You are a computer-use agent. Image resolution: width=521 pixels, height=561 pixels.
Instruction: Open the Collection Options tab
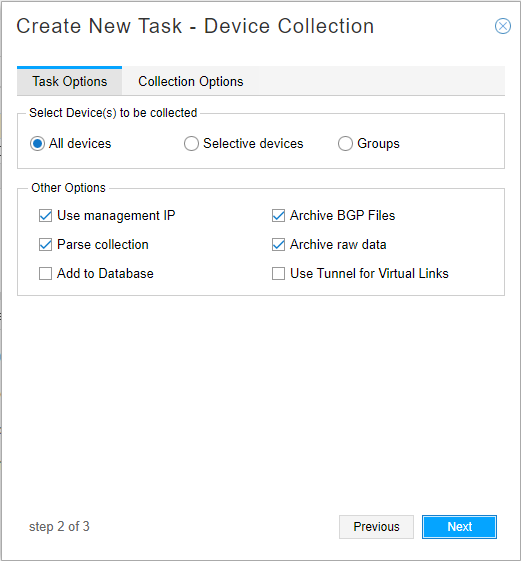coord(191,81)
